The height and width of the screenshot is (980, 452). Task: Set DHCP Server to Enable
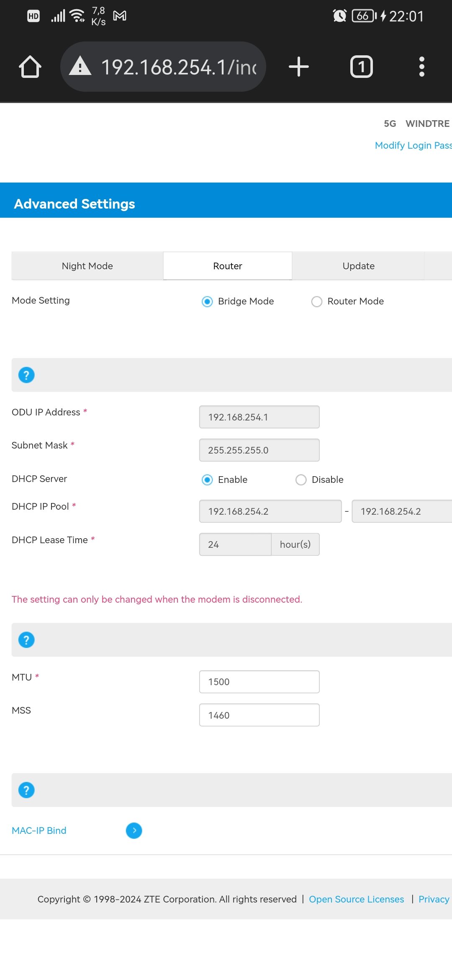[207, 480]
